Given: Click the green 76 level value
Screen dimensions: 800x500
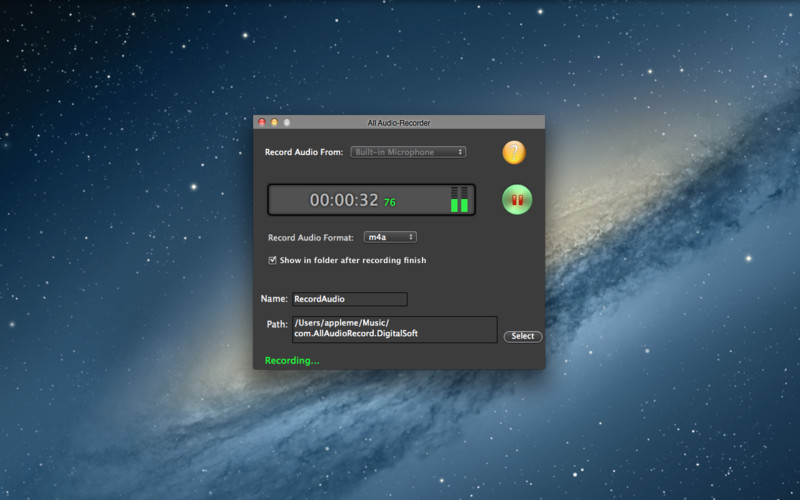Looking at the screenshot, I should pos(390,203).
